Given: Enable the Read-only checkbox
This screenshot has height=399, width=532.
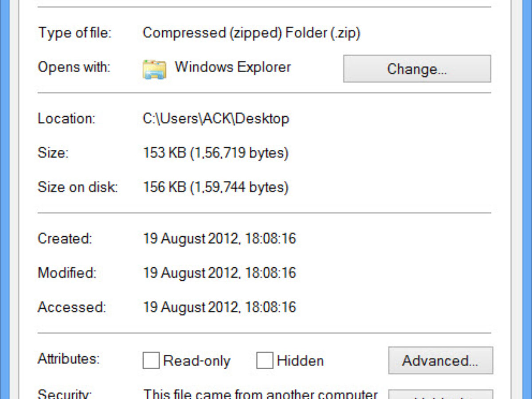Looking at the screenshot, I should pos(151,361).
